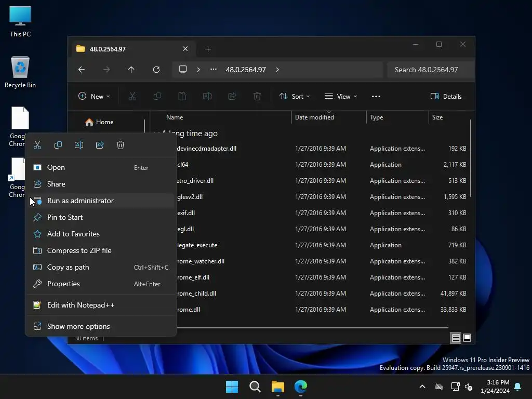
Task: Refresh the folder view
Action: 156,70
